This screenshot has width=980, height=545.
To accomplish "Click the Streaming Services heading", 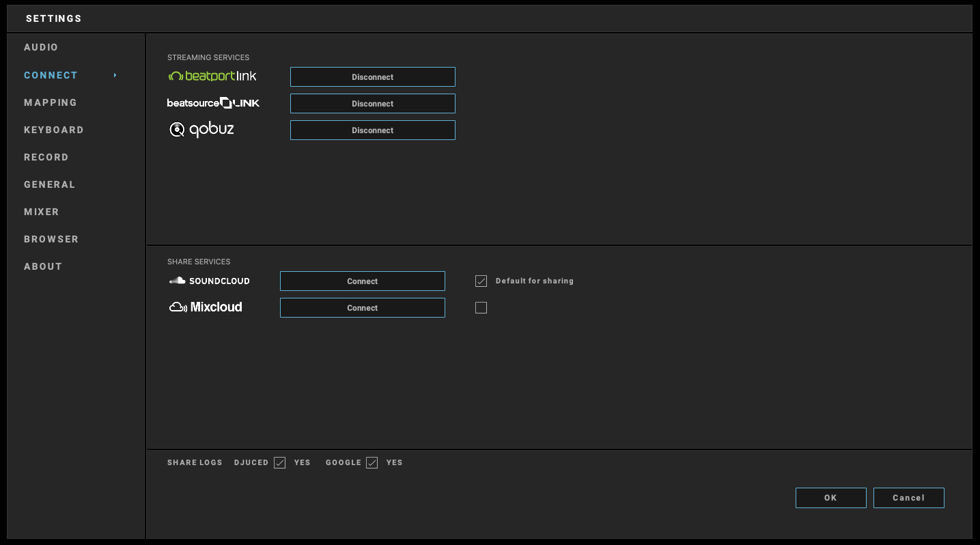I will tap(208, 58).
